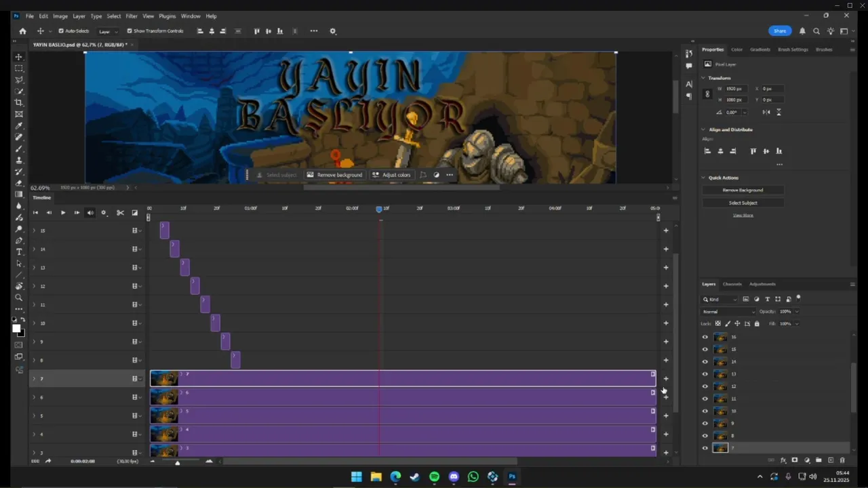
Task: Open the Normal blend mode dropdown
Action: click(728, 312)
